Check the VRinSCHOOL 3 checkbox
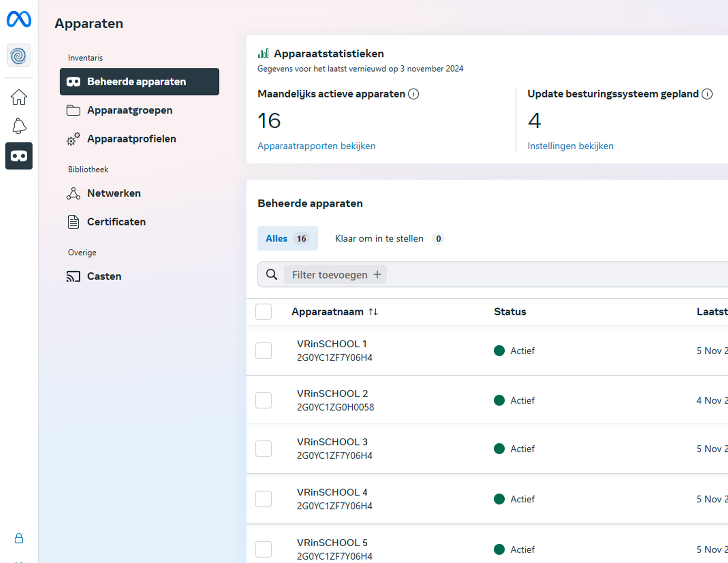 point(264,449)
